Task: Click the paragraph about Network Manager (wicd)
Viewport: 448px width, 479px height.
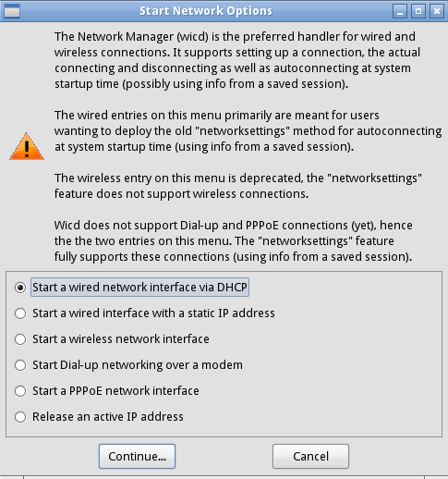Action: click(237, 60)
